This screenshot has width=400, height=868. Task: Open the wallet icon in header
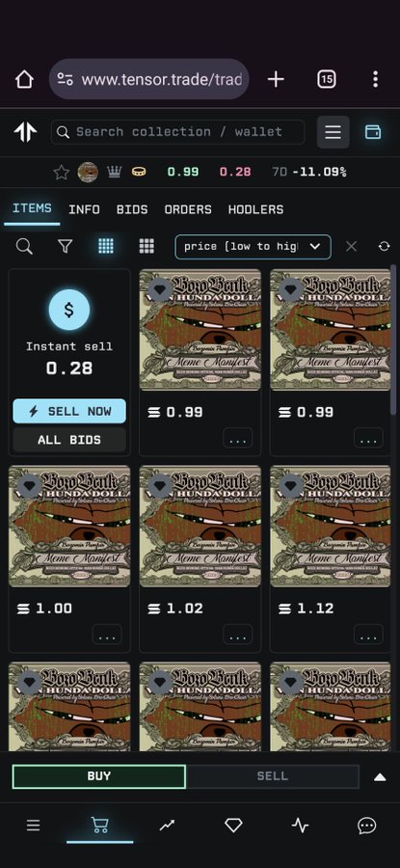(x=373, y=132)
